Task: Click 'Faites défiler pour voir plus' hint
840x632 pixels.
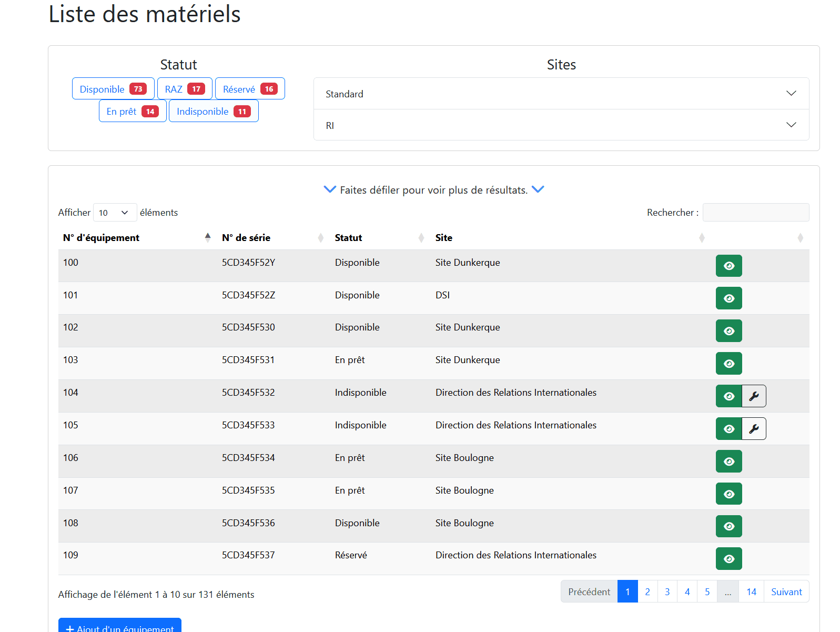Action: pyautogui.click(x=433, y=190)
